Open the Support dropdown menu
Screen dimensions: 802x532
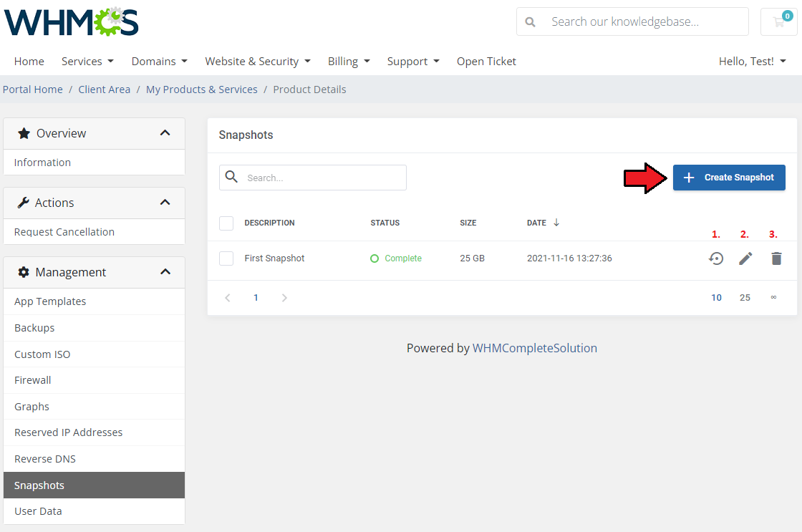pos(413,62)
